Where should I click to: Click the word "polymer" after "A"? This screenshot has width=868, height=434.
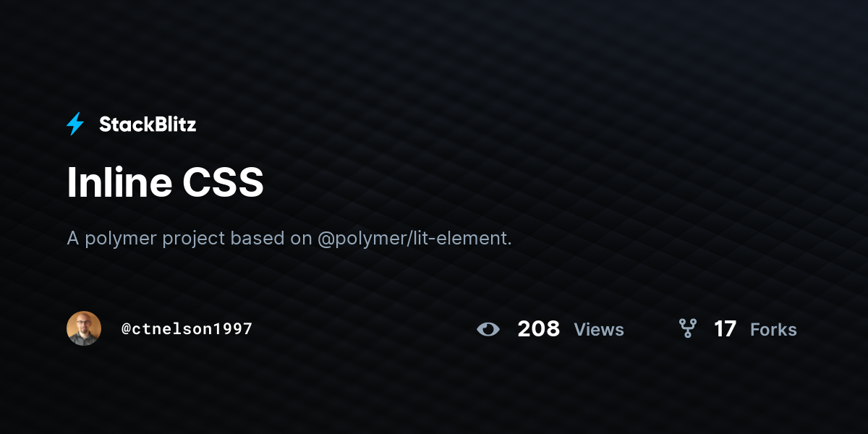pos(121,239)
